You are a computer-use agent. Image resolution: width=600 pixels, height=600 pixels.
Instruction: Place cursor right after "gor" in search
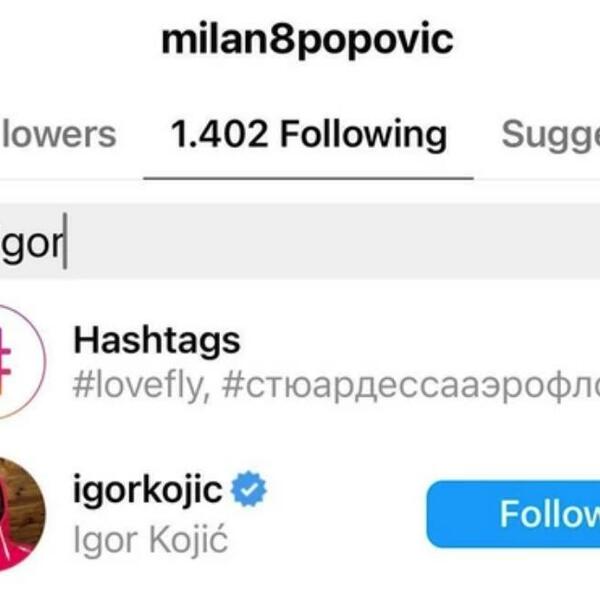pyautogui.click(x=65, y=243)
